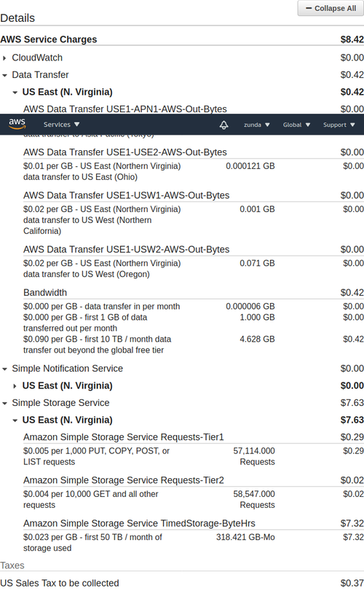The height and width of the screenshot is (591, 364).
Task: Open the zunda account dropdown
Action: (x=257, y=125)
